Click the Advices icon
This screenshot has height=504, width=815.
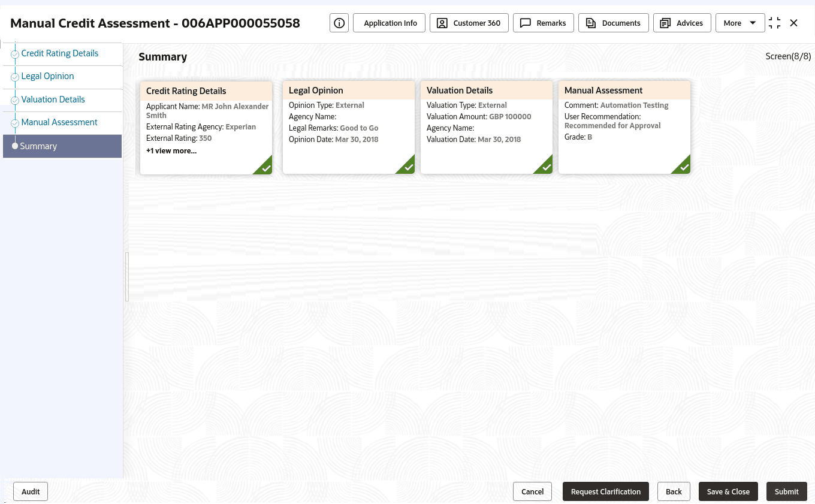tap(665, 23)
